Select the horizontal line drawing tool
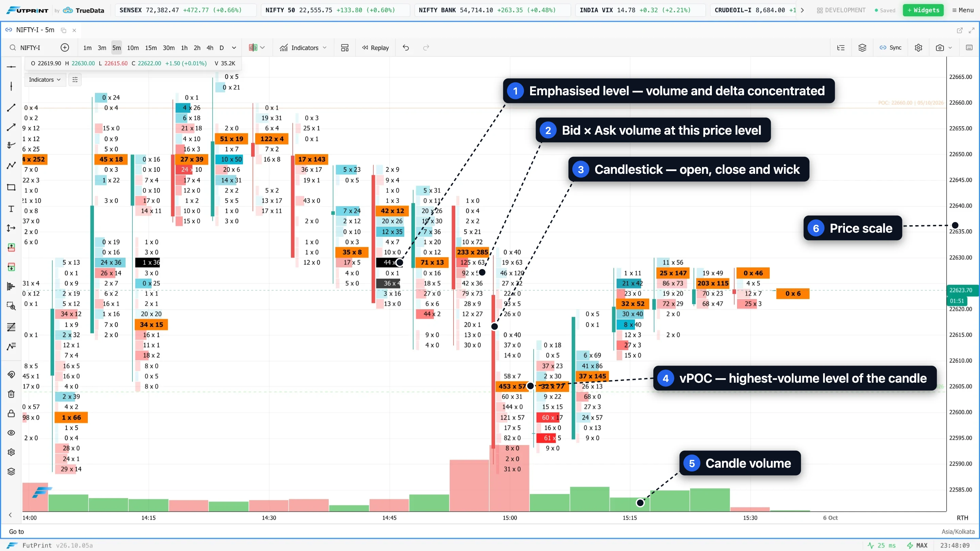The width and height of the screenshot is (980, 551). point(11,67)
